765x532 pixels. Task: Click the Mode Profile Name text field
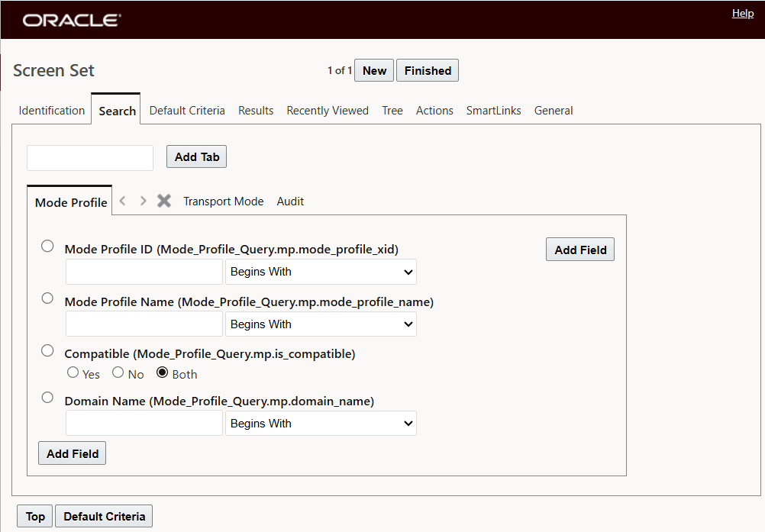click(x=144, y=324)
